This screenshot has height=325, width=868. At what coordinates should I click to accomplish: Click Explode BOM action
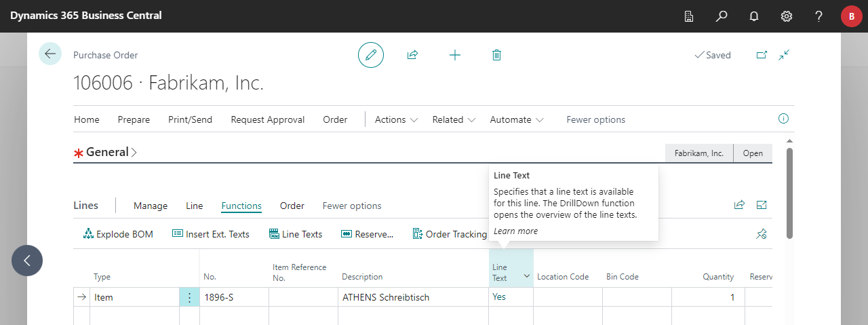(x=118, y=234)
